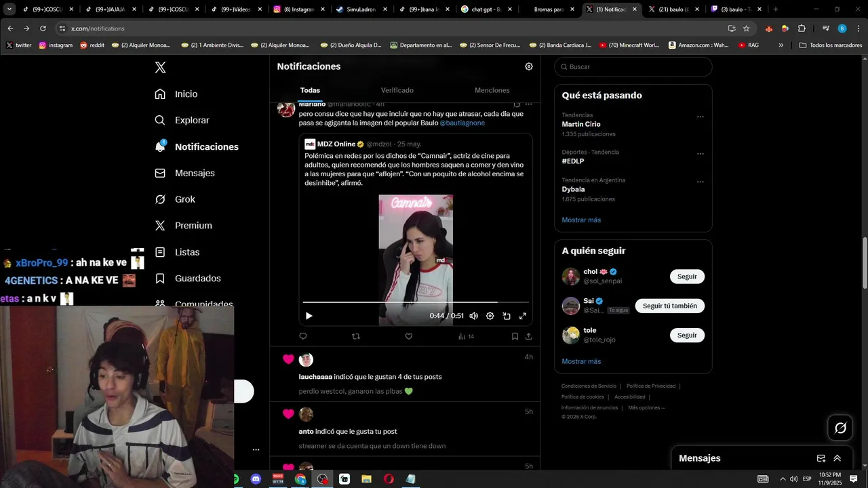View post analytics showing 14
Viewport: 868px width, 488px height.
point(466,336)
